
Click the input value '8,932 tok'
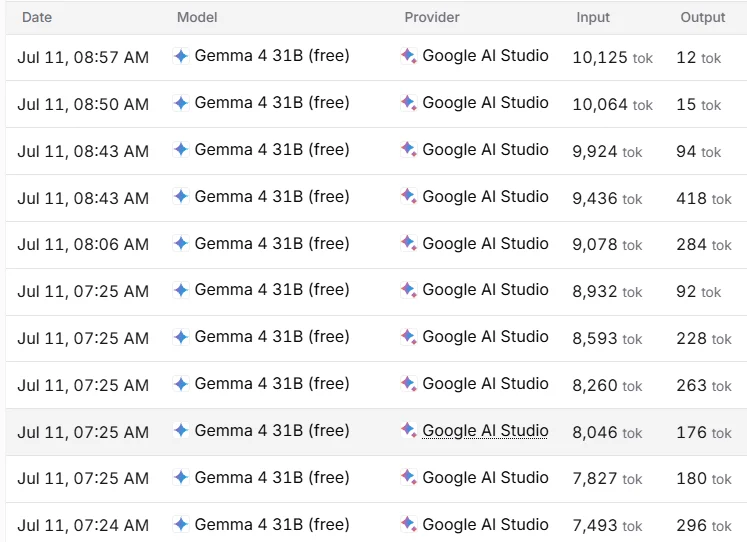607,291
